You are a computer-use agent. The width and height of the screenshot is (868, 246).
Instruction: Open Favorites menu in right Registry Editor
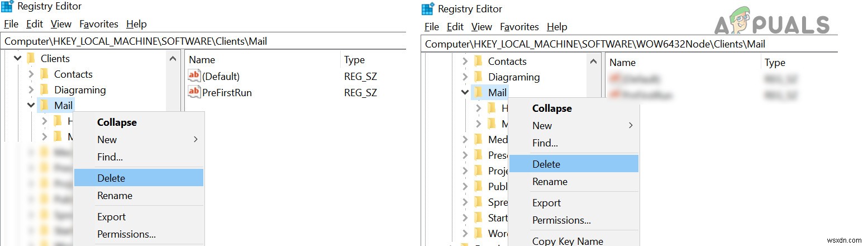(x=519, y=27)
